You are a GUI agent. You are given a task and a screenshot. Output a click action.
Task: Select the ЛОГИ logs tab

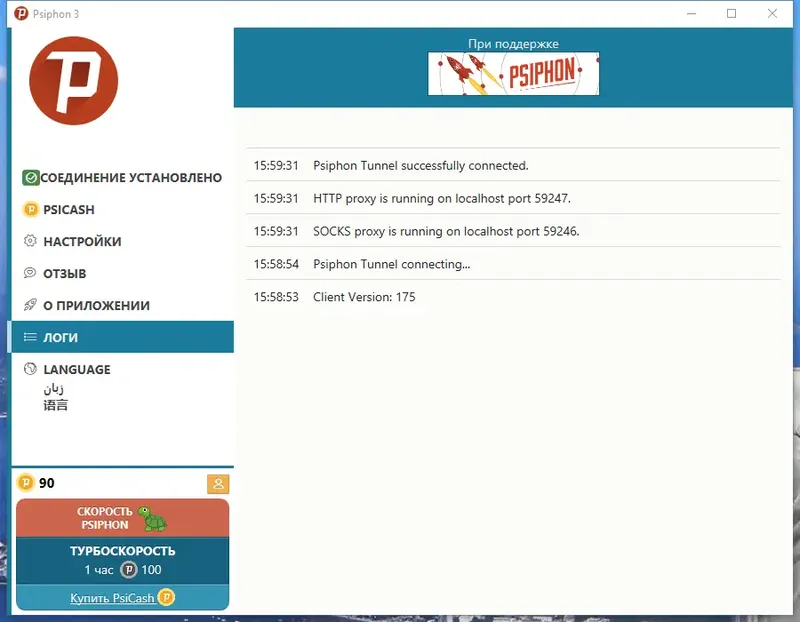(122, 337)
